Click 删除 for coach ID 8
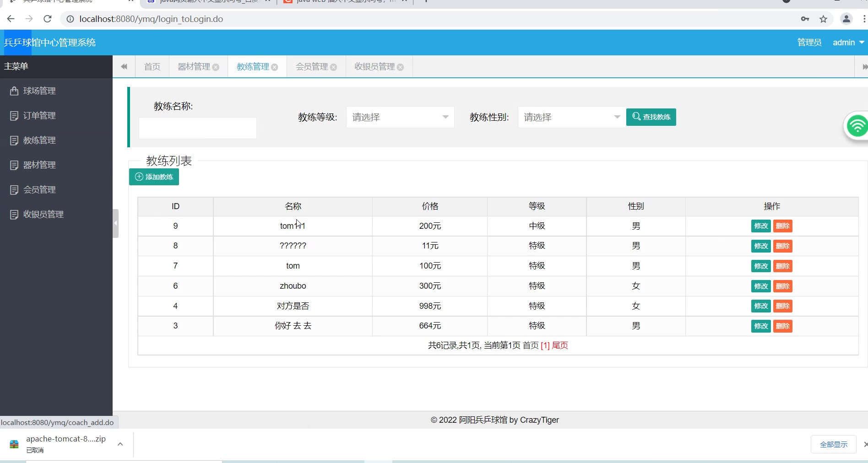 click(783, 246)
